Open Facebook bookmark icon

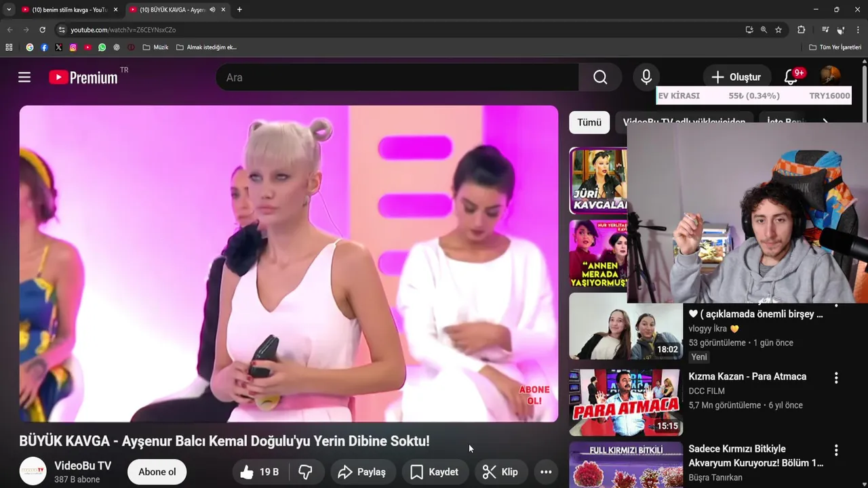(44, 47)
